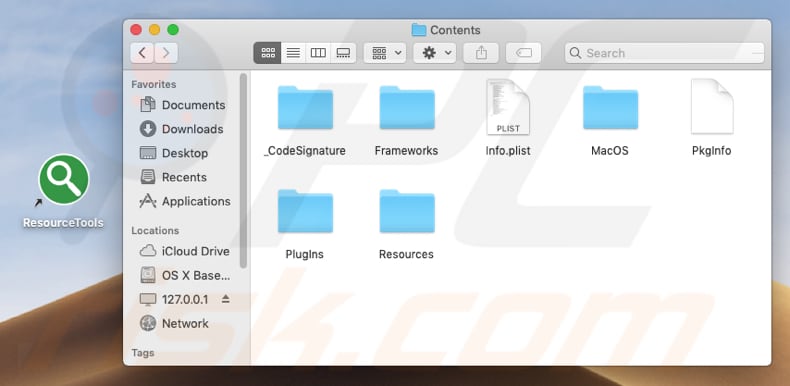Click the Resources name label
The height and width of the screenshot is (386, 790).
coord(406,254)
